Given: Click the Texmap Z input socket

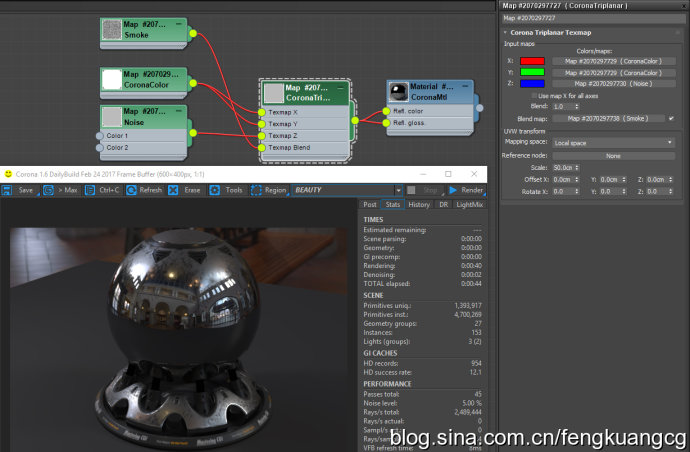Looking at the screenshot, I should (x=262, y=136).
